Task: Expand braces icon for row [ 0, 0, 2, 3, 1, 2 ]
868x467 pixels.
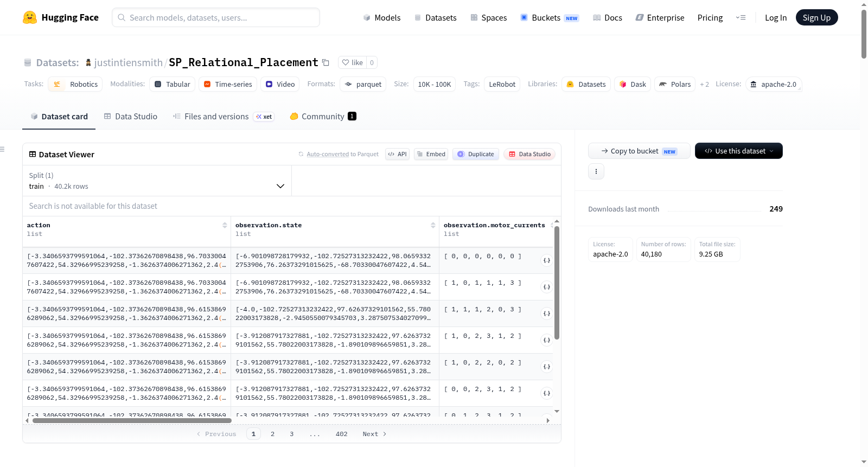Action: coord(547,393)
